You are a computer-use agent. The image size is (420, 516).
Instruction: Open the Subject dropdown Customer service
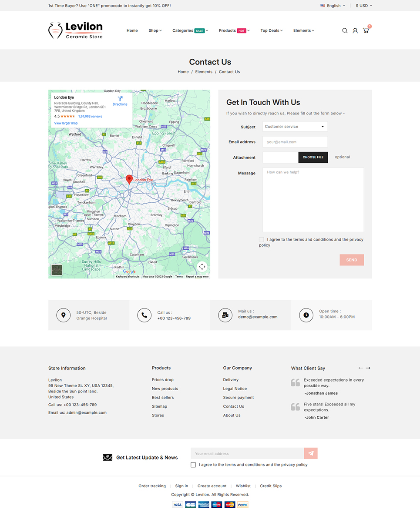pyautogui.click(x=295, y=127)
